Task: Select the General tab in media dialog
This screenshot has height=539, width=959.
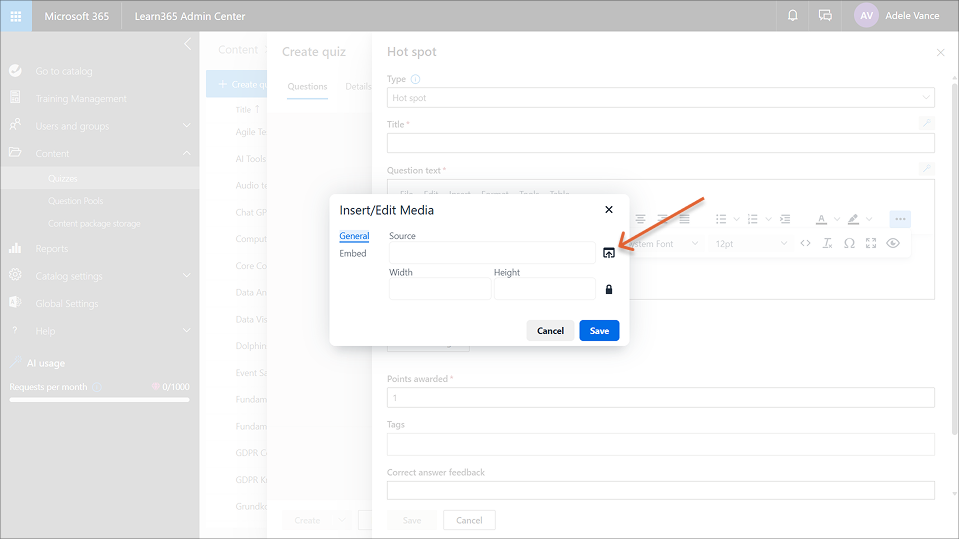Action: (x=354, y=237)
